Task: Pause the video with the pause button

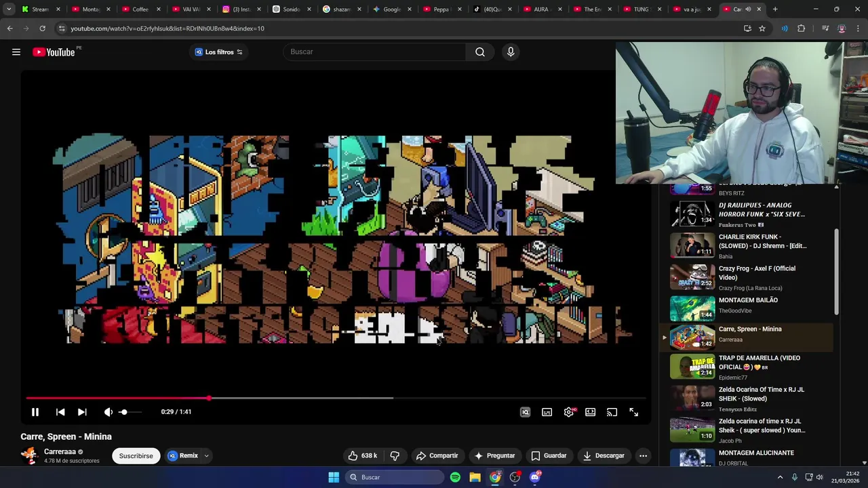Action: [x=35, y=412]
